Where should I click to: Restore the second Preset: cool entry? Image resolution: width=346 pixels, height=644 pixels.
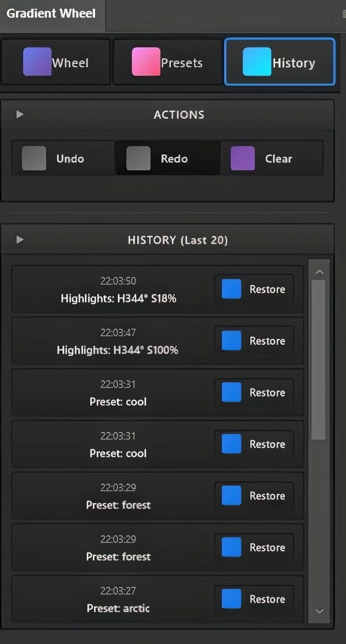pos(254,444)
